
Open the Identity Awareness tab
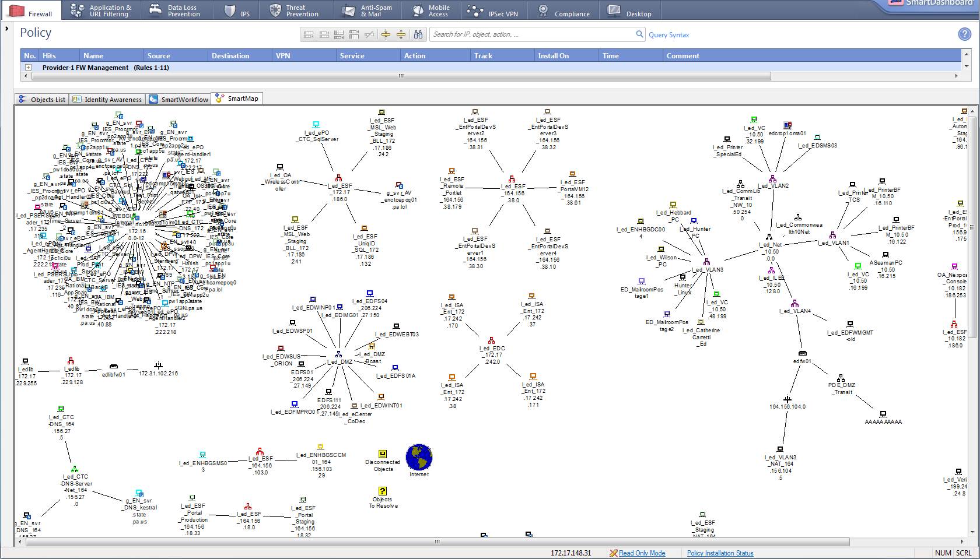[x=107, y=99]
